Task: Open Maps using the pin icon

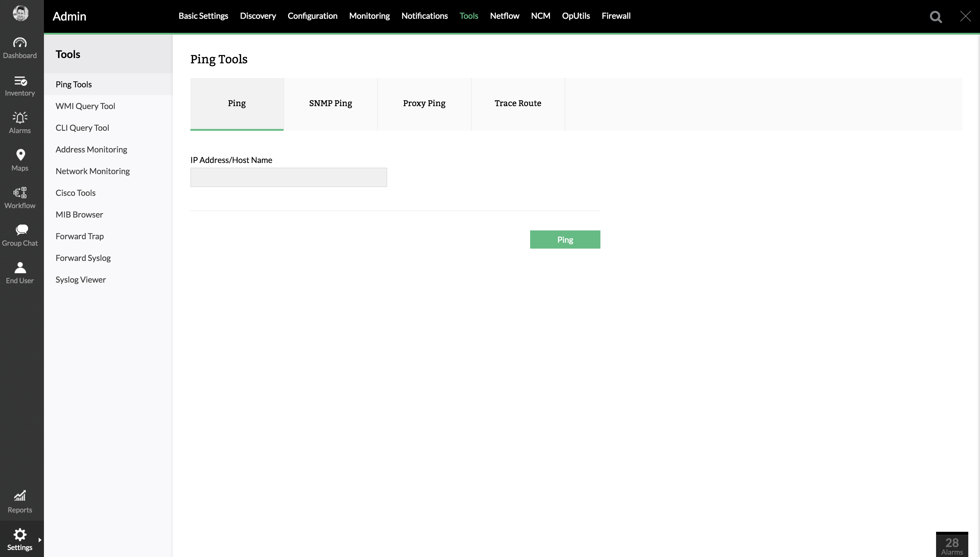Action: pyautogui.click(x=20, y=155)
